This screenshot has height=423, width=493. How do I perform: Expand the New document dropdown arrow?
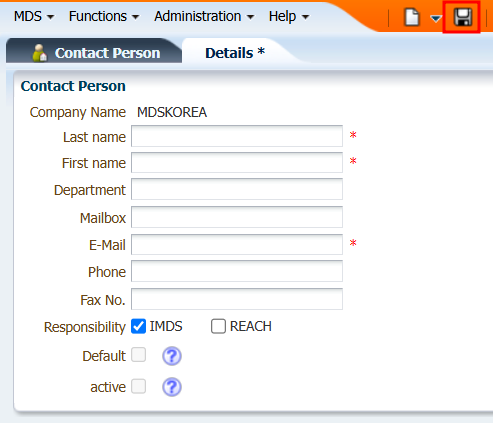[x=436, y=18]
